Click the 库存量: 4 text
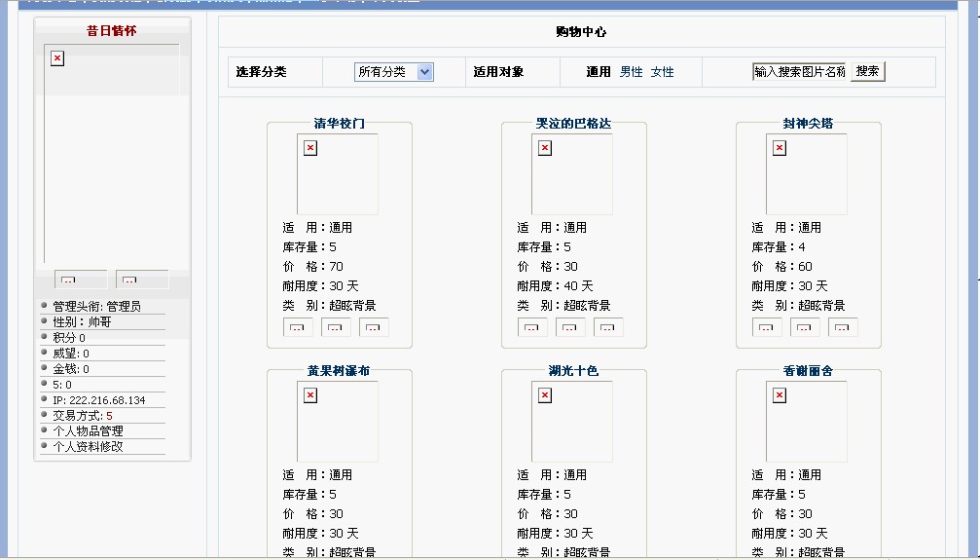Viewport: 980px width, 560px height. pyautogui.click(x=779, y=247)
